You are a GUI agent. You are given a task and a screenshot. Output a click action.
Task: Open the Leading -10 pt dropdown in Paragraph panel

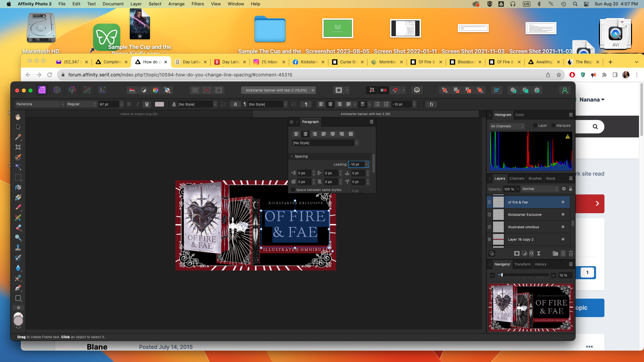point(367,165)
